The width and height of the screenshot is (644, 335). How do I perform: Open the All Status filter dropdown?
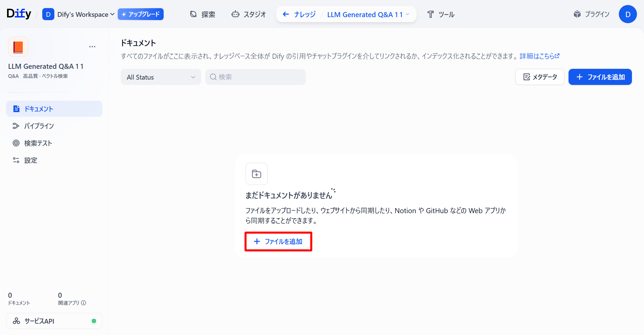point(161,77)
